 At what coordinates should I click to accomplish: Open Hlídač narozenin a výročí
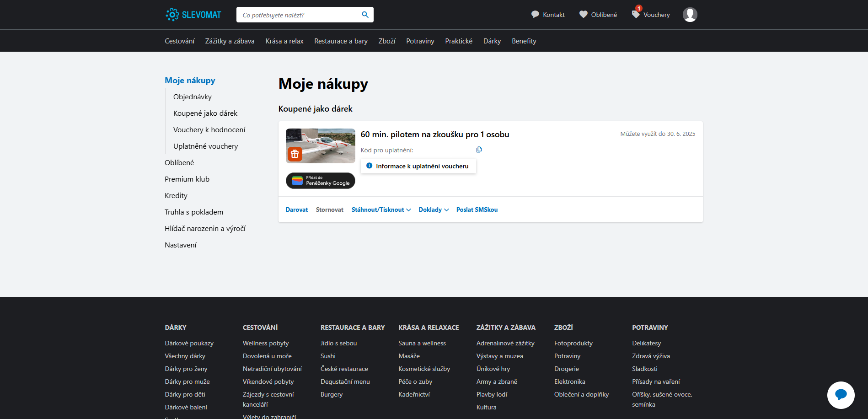tap(205, 229)
